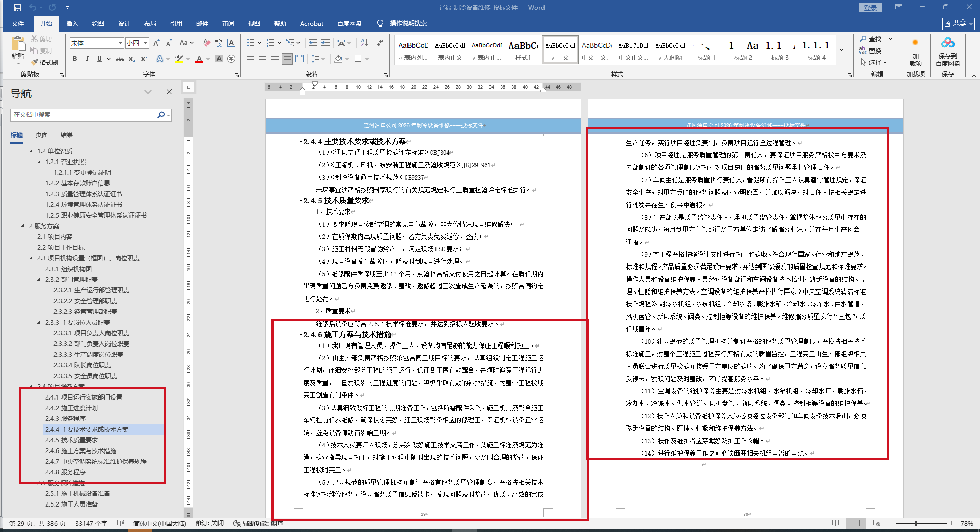Toggle track changes status 修订: 关闭
Viewport: 980px width, 532px height.
click(x=209, y=523)
